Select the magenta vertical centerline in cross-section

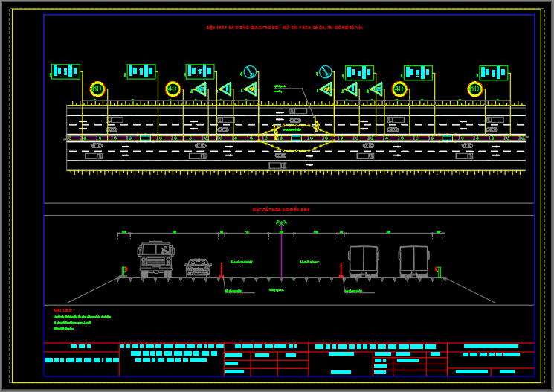click(281, 257)
